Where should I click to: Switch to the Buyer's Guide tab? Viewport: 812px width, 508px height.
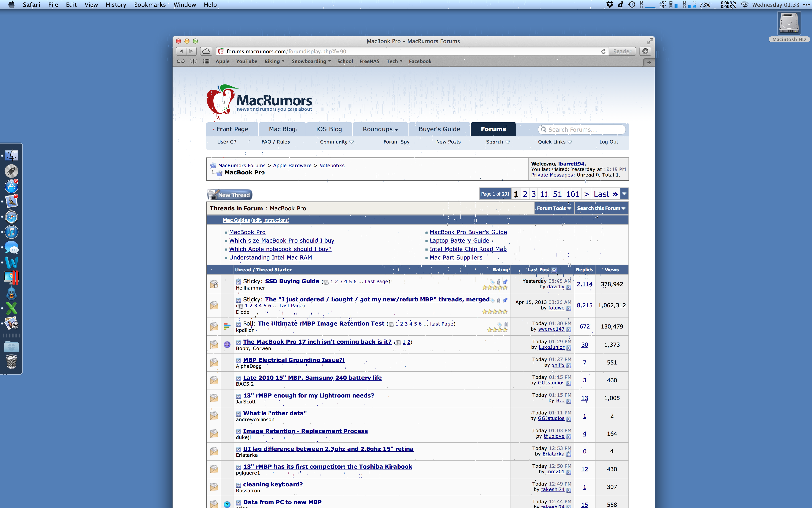click(439, 129)
